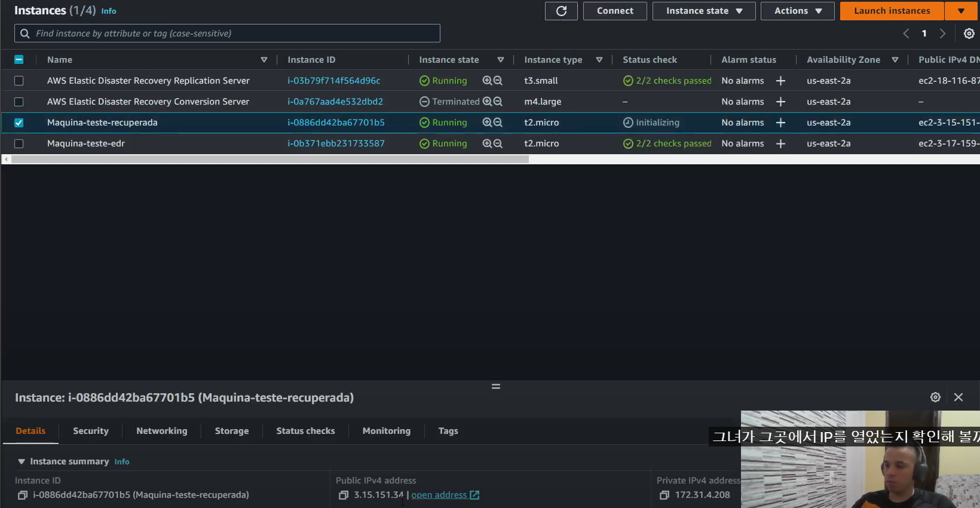Click the Launch instances button

click(x=892, y=11)
